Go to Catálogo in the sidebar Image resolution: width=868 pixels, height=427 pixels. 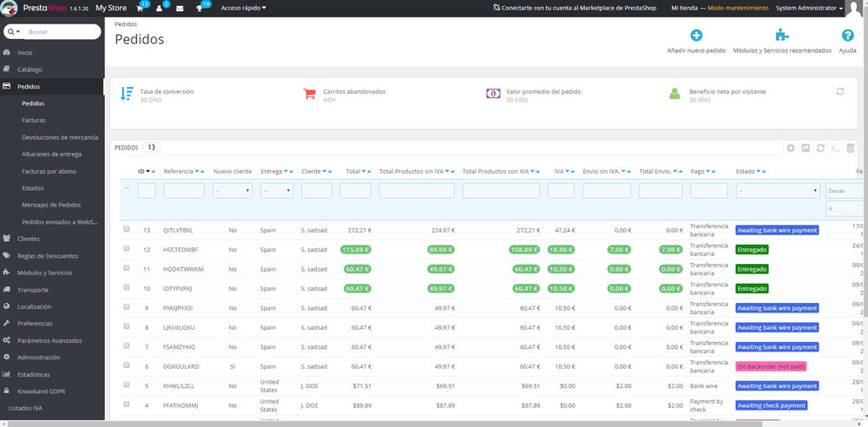[30, 69]
